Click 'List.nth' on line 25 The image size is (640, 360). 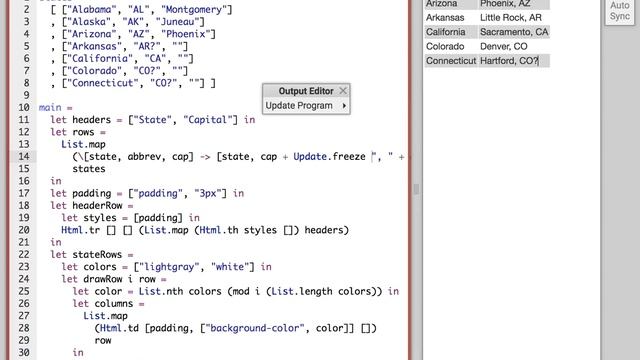point(161,291)
